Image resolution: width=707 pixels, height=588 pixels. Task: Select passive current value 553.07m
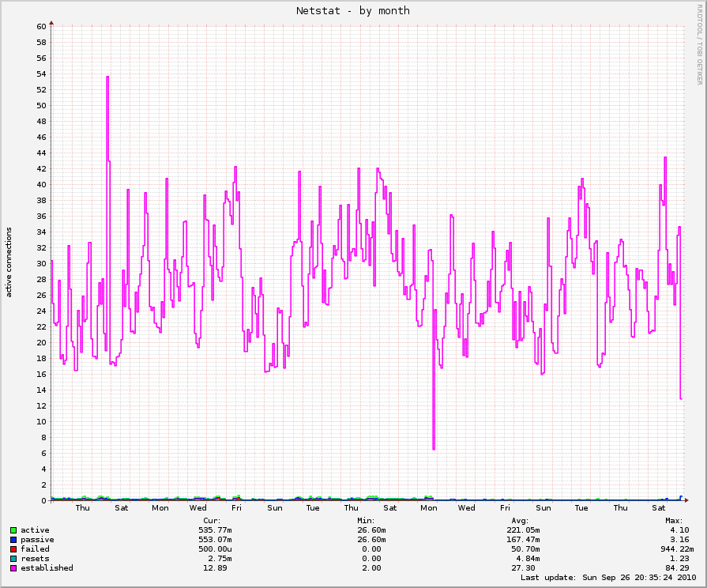pyautogui.click(x=215, y=540)
